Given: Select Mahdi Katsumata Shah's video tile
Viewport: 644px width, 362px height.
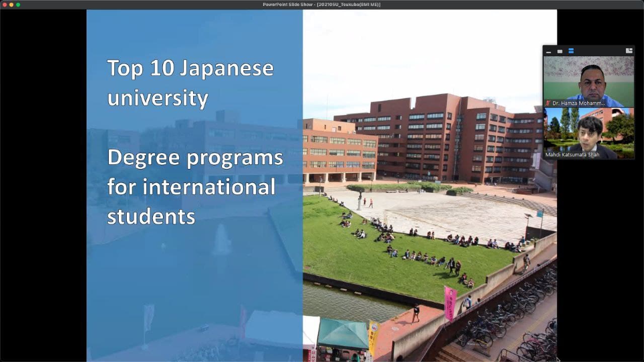Looking at the screenshot, I should pyautogui.click(x=589, y=133).
